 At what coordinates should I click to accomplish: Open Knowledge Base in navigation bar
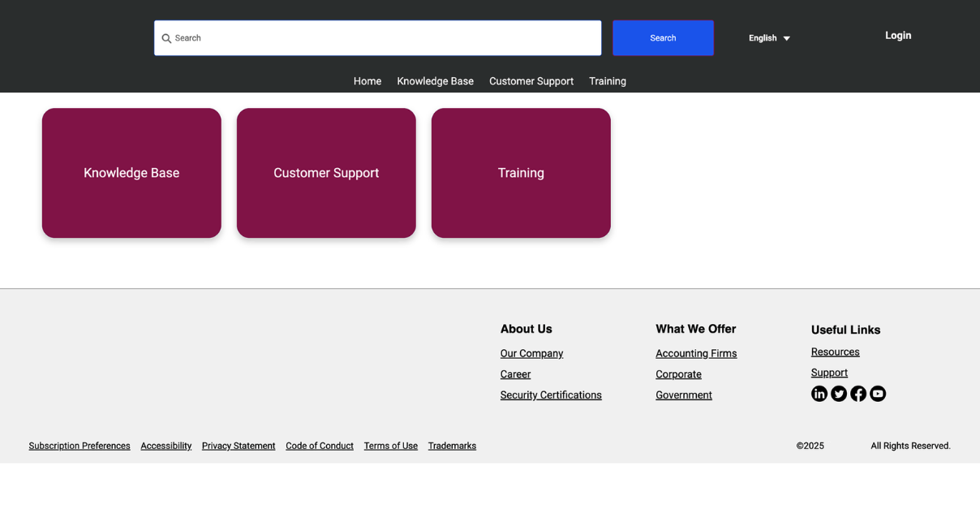(x=435, y=81)
